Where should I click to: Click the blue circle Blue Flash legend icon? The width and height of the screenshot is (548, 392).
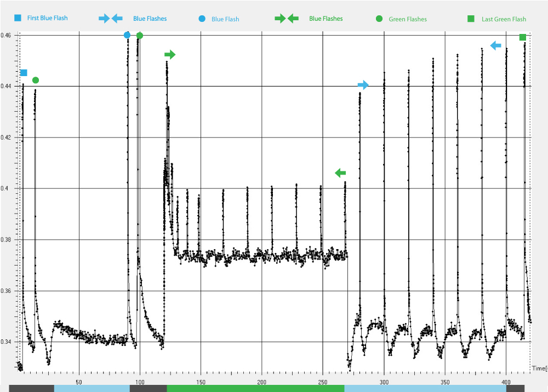click(x=202, y=19)
